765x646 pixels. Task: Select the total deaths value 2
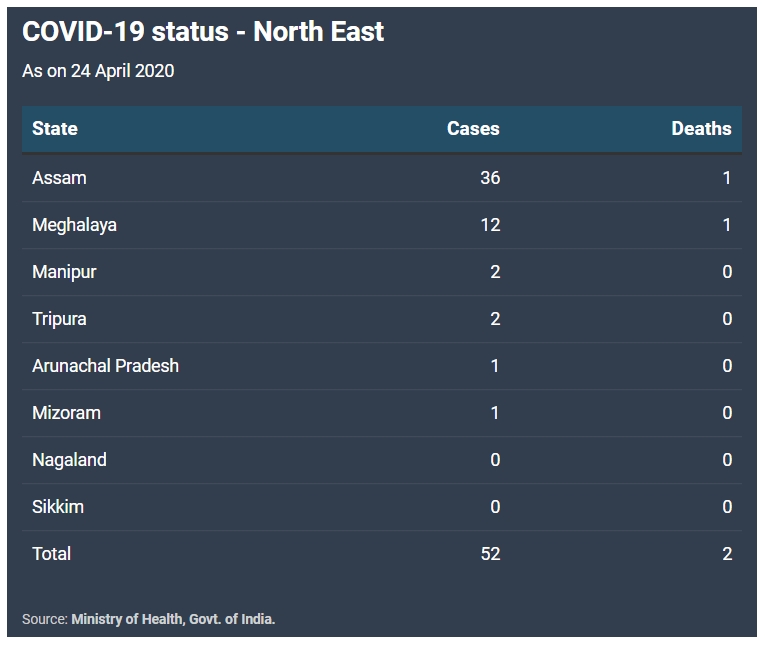(x=727, y=554)
